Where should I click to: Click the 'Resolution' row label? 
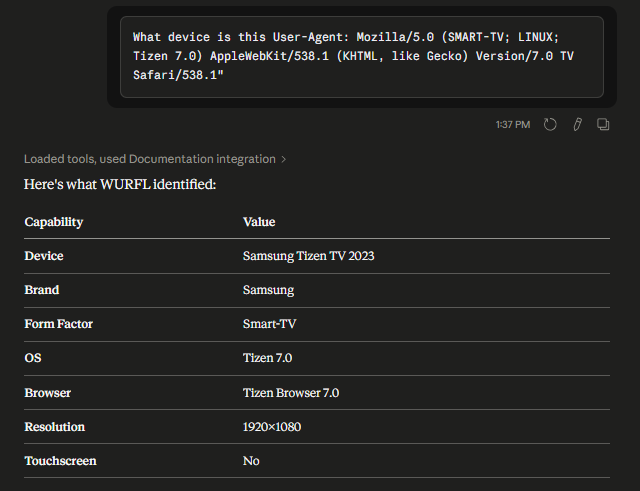(x=55, y=427)
